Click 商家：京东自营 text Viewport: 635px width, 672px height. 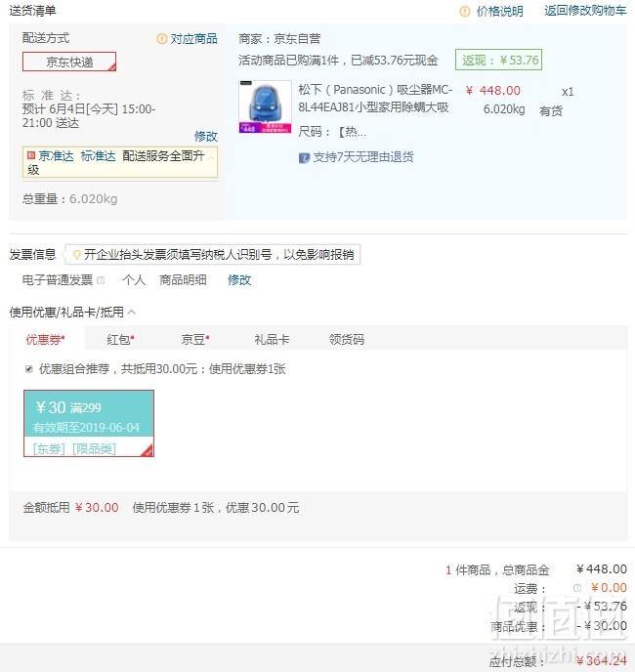279,39
